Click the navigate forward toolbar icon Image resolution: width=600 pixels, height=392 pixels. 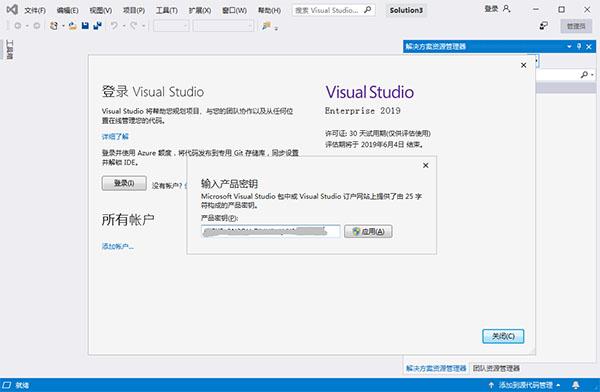pos(37,26)
